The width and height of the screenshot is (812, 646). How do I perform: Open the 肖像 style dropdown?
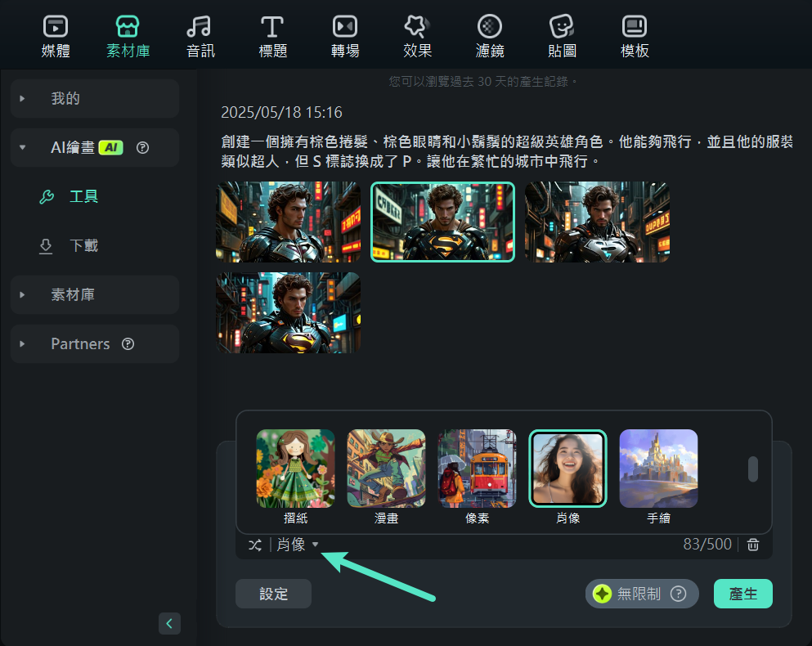pos(298,545)
